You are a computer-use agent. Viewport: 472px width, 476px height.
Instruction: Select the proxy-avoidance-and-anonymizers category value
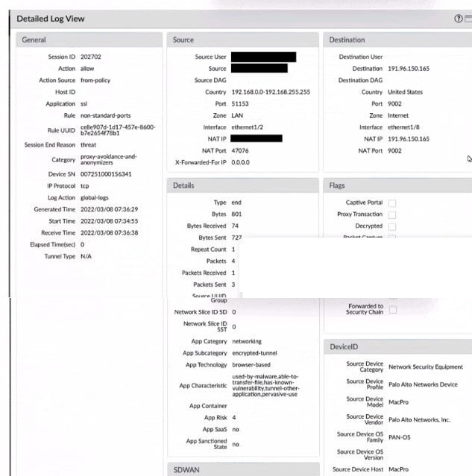tap(109, 159)
